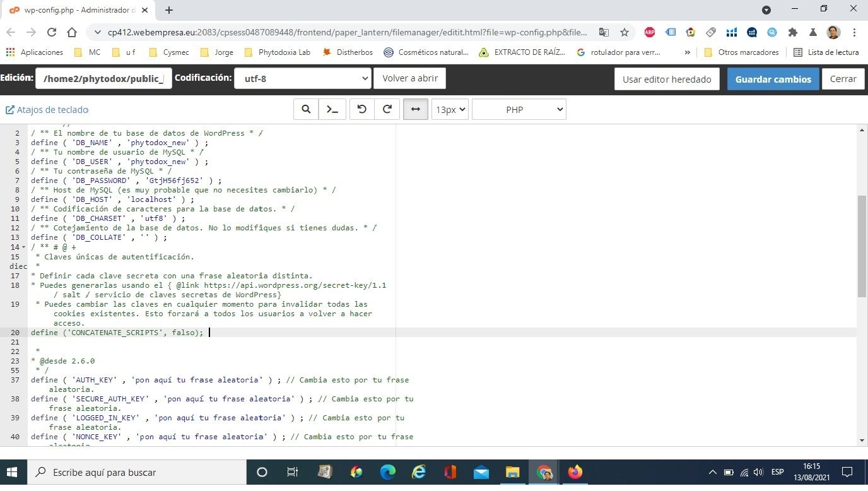Open rotulador para verr bookmark
The image size is (868, 491).
coord(618,52)
